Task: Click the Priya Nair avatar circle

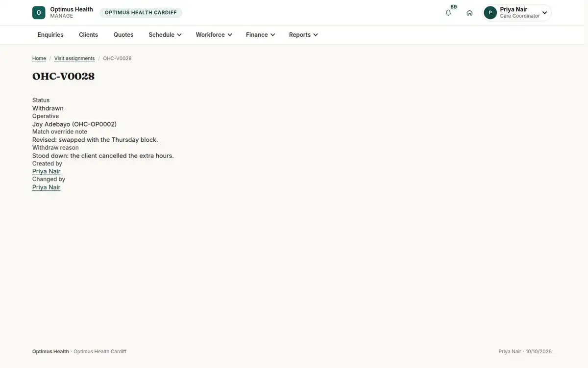Action: pos(490,13)
